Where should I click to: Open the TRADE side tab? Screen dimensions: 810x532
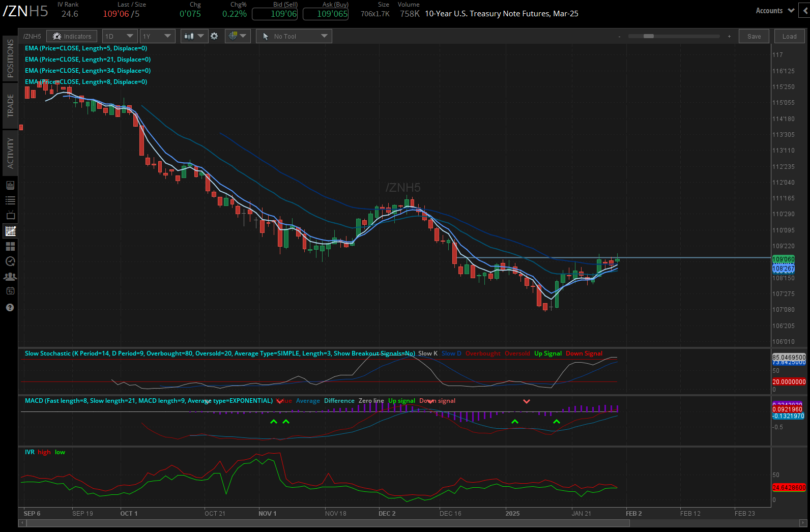(x=10, y=105)
